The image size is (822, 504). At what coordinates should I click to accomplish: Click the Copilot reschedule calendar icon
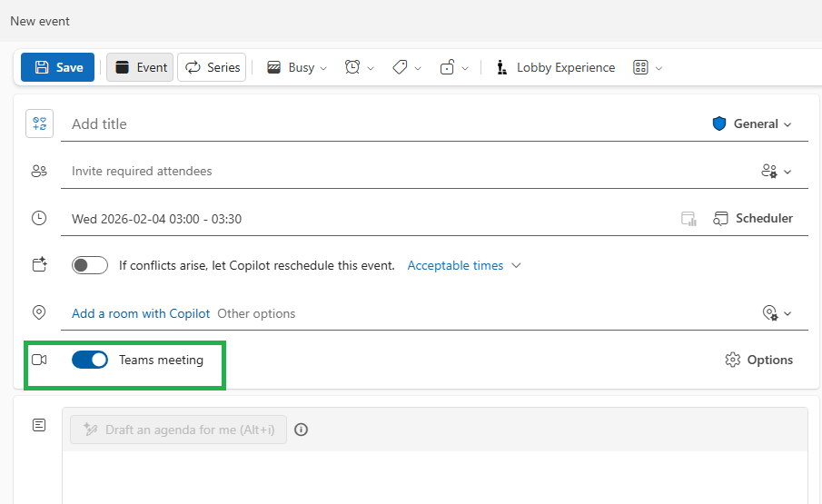click(x=39, y=264)
